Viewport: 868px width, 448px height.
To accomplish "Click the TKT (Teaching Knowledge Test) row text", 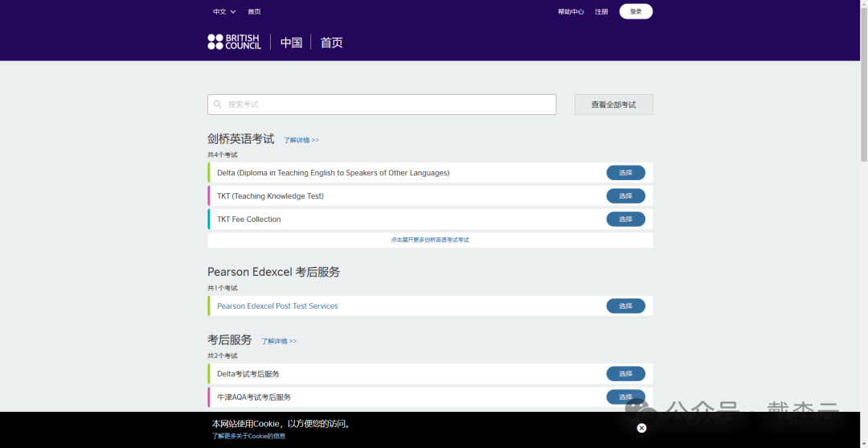I will point(270,196).
